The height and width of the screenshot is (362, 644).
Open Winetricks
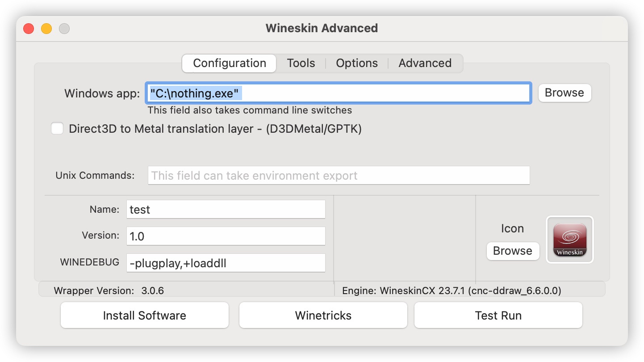click(323, 315)
